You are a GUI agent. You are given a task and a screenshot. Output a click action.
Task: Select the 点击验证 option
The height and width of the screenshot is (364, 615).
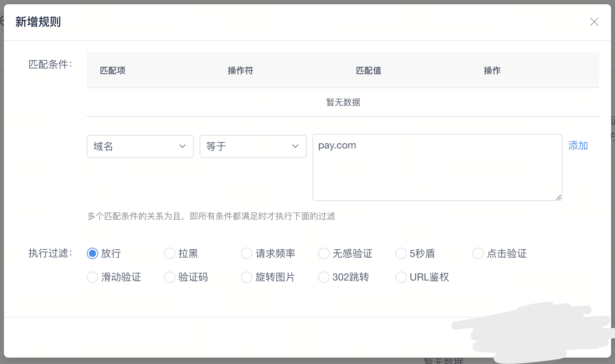(x=478, y=253)
